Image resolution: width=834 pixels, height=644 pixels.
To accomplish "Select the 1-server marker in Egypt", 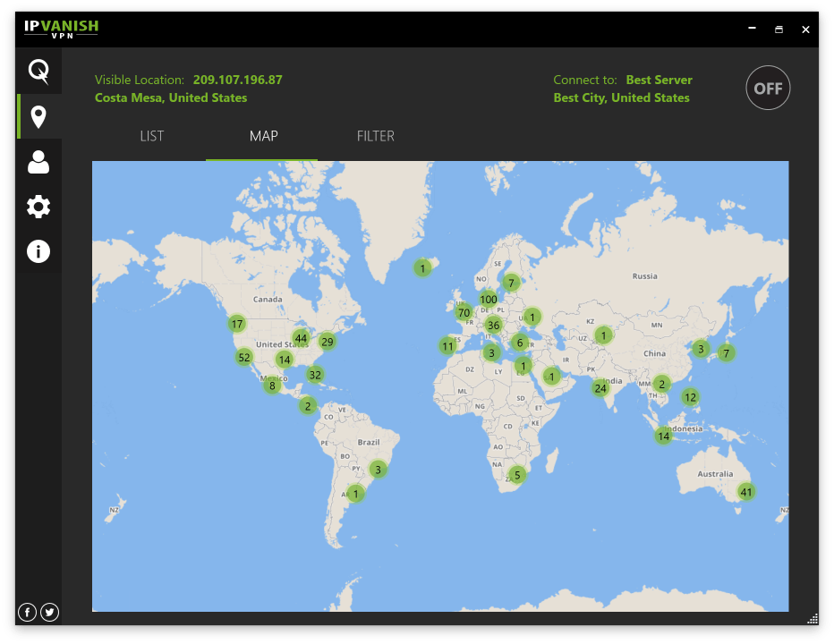I will click(523, 365).
